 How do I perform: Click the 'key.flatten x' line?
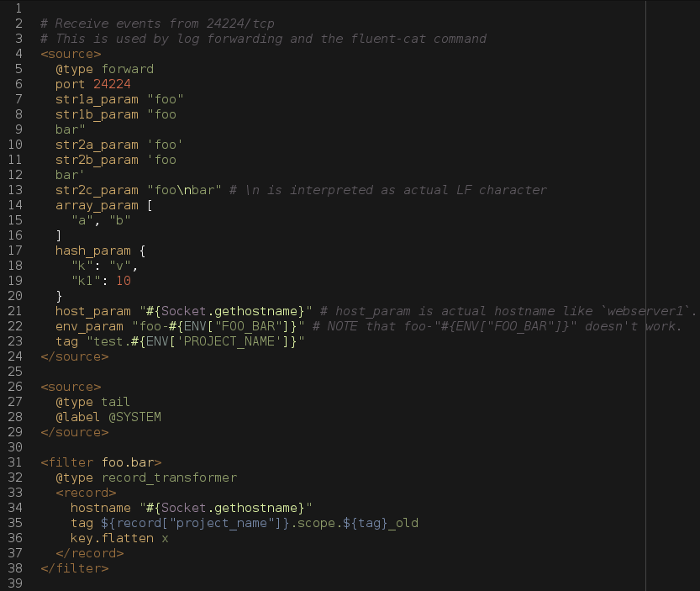pos(119,538)
